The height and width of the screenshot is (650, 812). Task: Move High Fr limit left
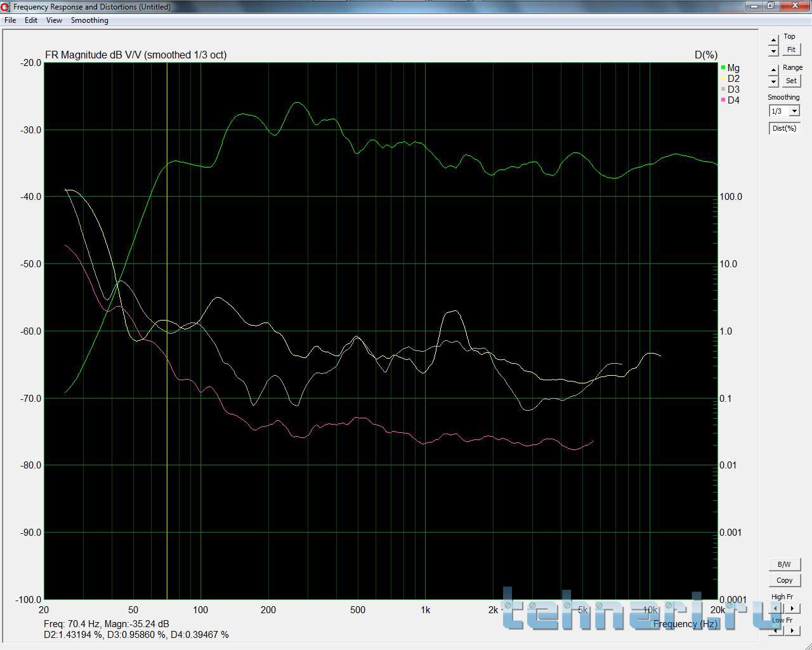[776, 608]
